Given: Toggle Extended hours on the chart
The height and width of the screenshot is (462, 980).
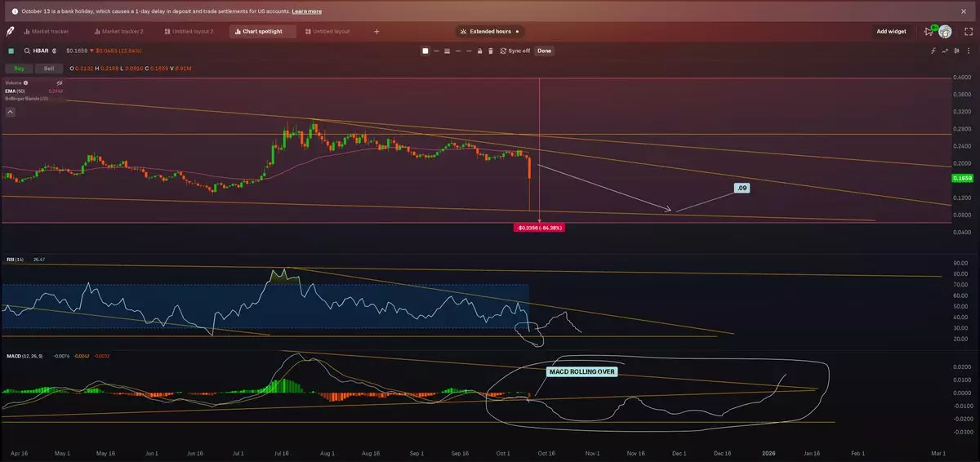Looking at the screenshot, I should [x=490, y=31].
